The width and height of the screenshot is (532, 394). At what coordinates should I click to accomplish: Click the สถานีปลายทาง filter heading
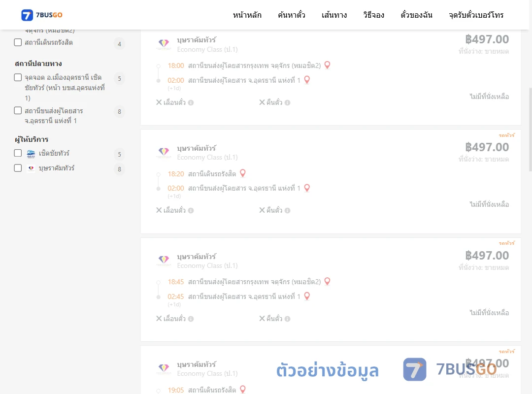(x=38, y=64)
